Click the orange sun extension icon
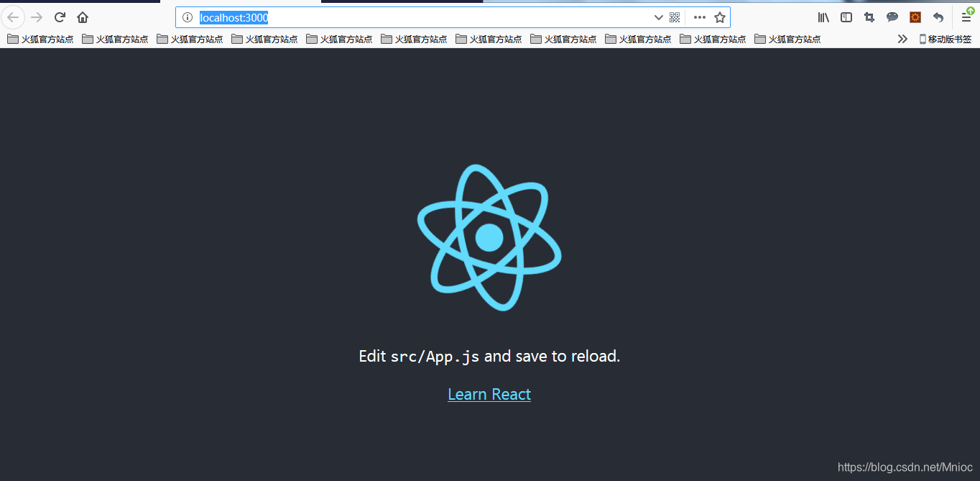Screen dimensions: 980x481 click(x=915, y=17)
